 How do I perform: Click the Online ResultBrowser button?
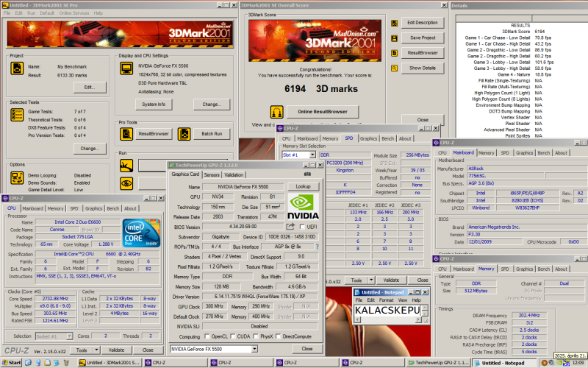(323, 112)
